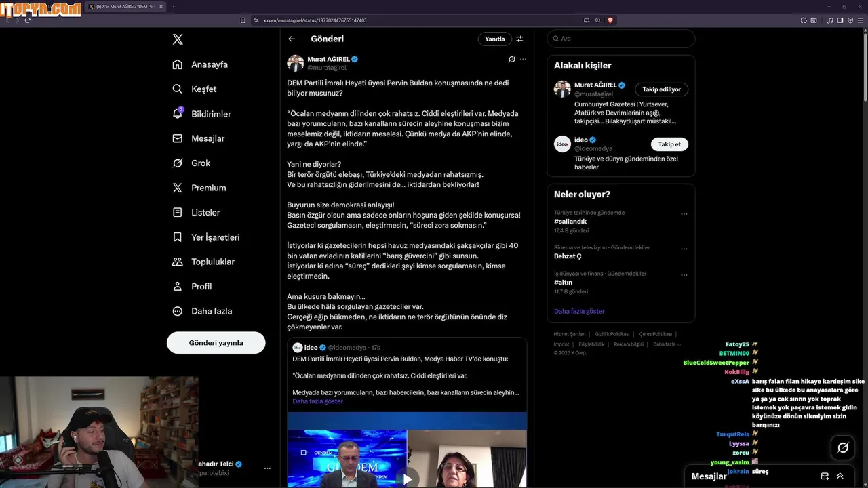Click Takip et button for ideo

(669, 144)
